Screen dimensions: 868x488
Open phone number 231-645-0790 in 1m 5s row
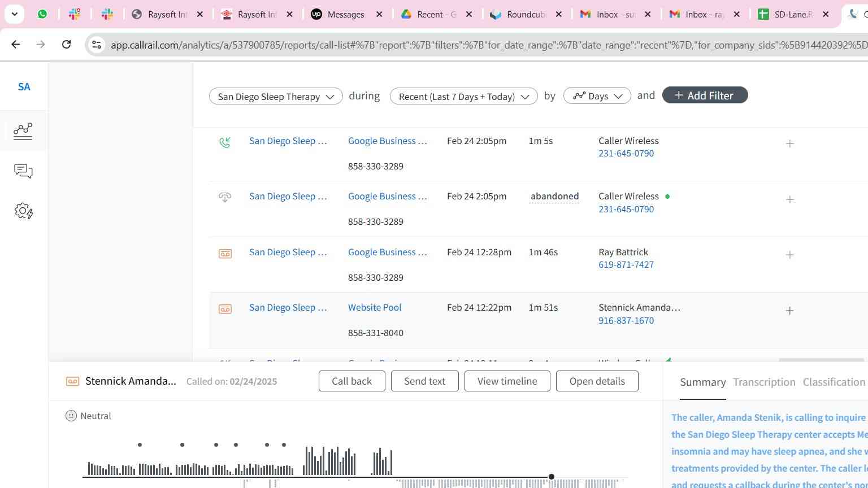point(626,154)
